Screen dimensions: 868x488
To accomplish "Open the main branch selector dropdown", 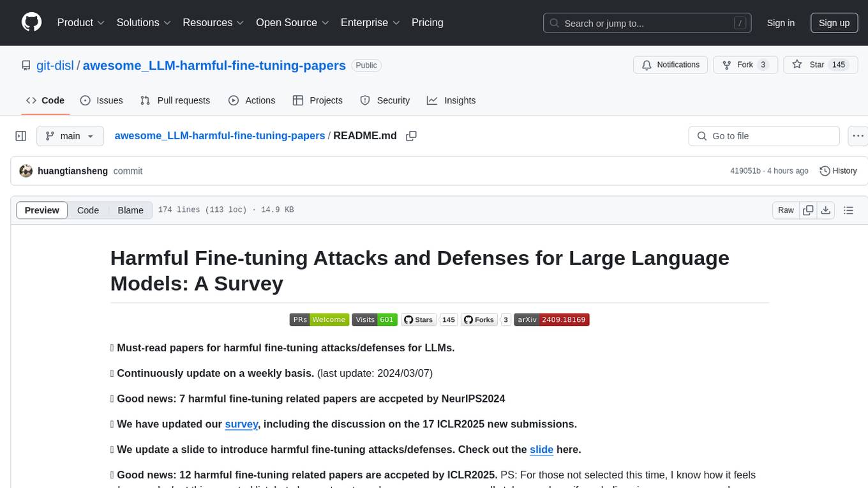I will coord(70,136).
